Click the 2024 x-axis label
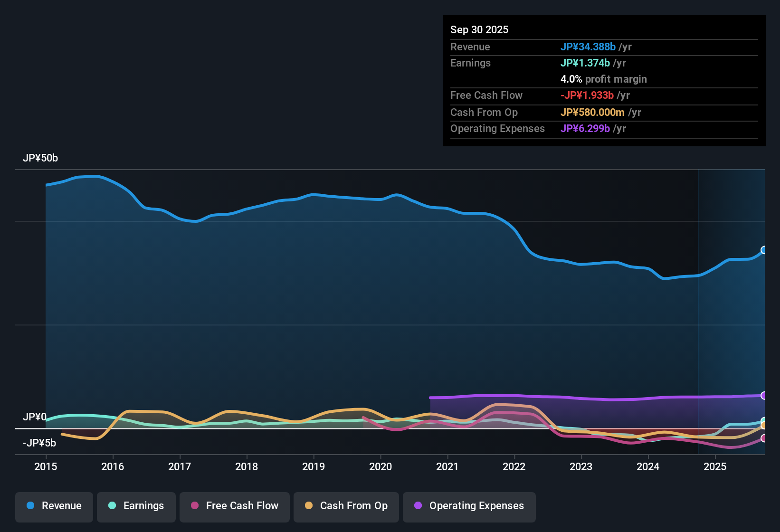 click(648, 466)
